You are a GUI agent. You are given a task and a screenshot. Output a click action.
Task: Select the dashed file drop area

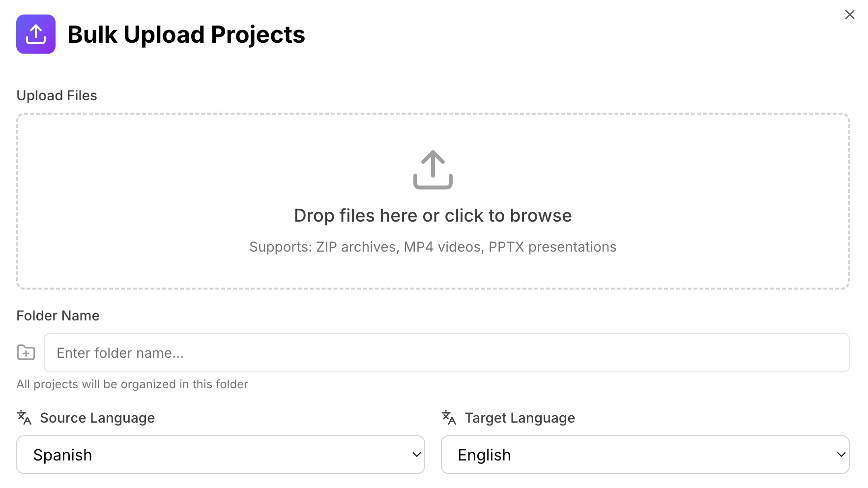pyautogui.click(x=433, y=201)
